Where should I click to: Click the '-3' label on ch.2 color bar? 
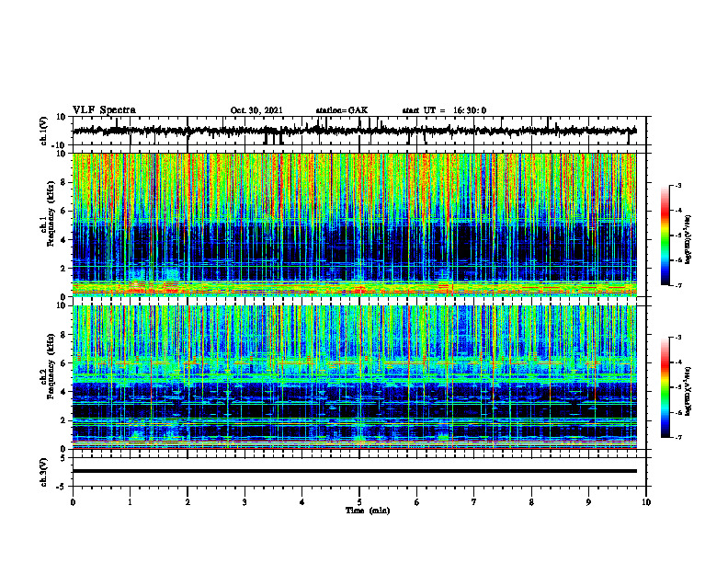(x=678, y=338)
